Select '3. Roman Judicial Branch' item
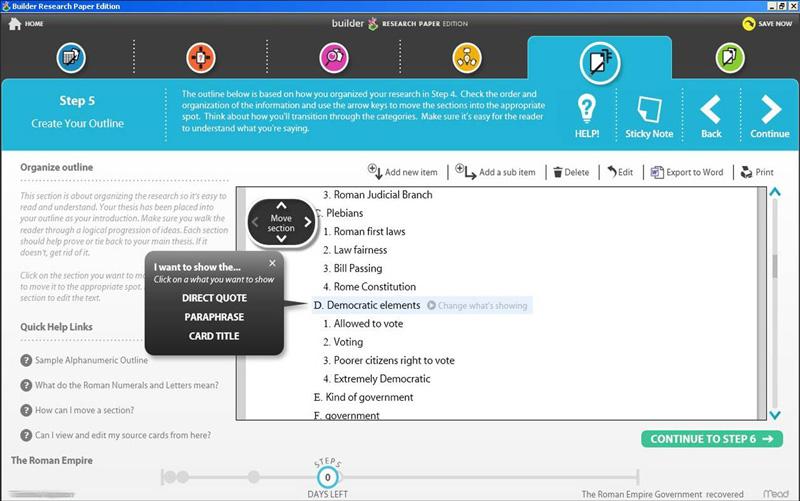 [x=378, y=195]
